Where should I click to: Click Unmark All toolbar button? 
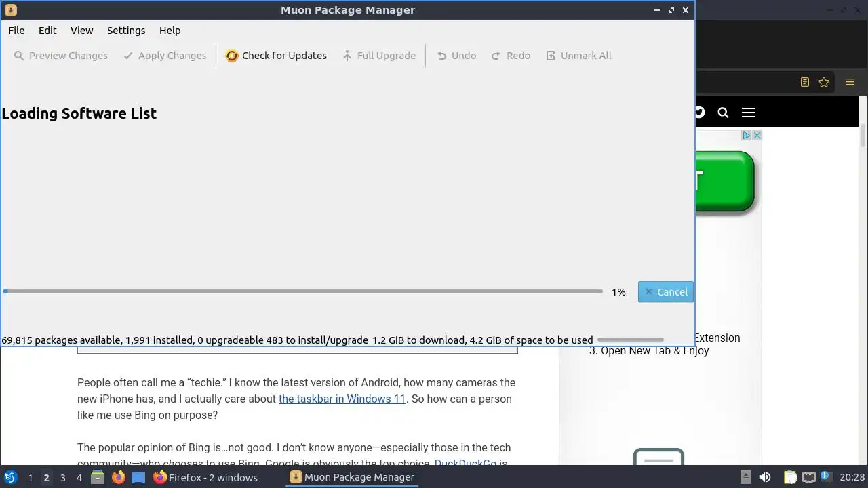pos(578,56)
